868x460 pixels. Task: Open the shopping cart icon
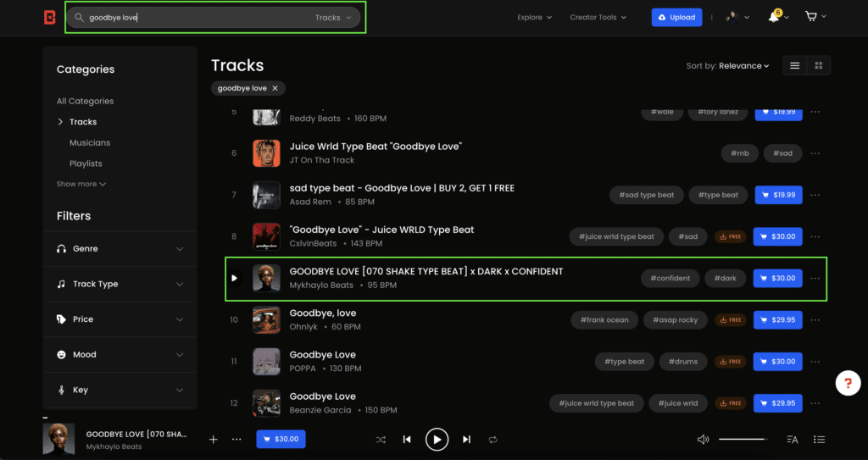[811, 17]
